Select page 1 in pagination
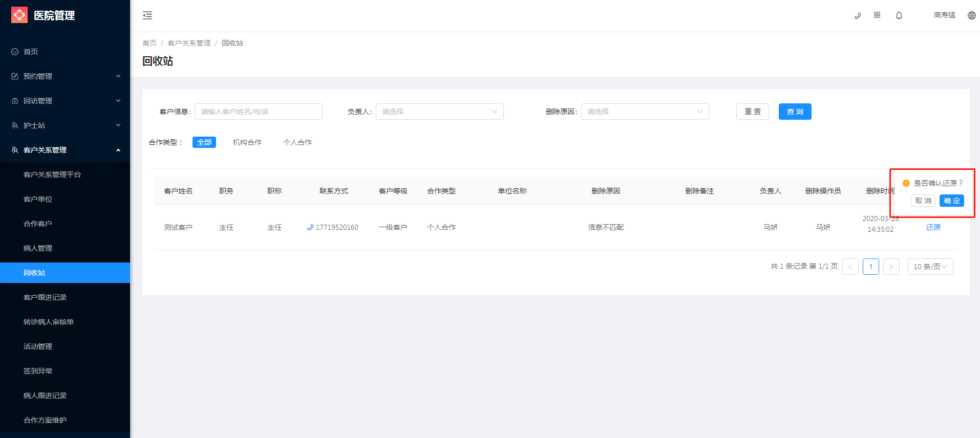980x438 pixels. coord(871,267)
